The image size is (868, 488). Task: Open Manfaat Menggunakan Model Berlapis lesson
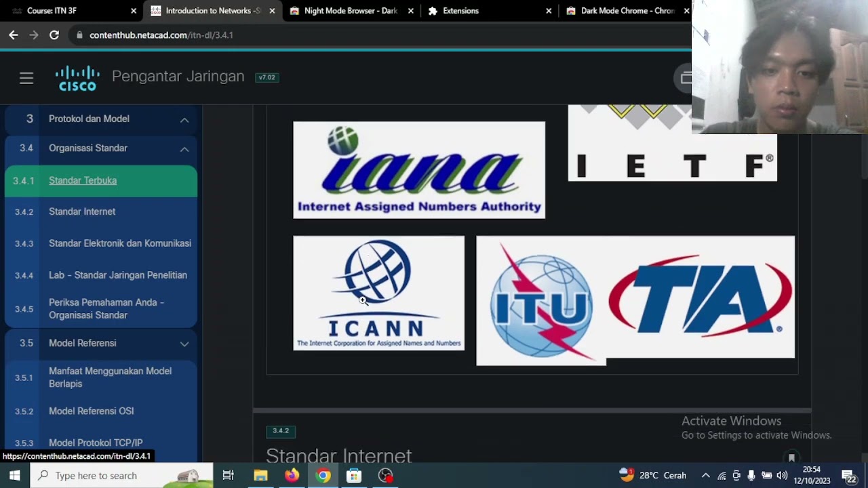coord(101,378)
